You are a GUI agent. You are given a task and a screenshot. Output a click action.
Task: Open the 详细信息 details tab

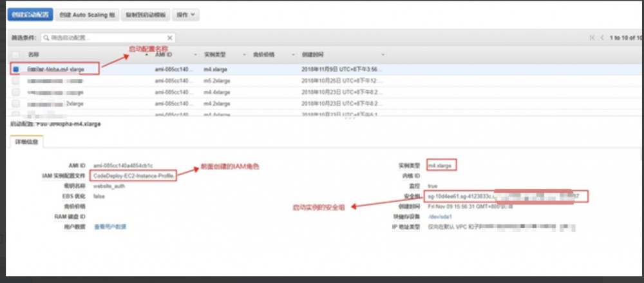point(26,142)
